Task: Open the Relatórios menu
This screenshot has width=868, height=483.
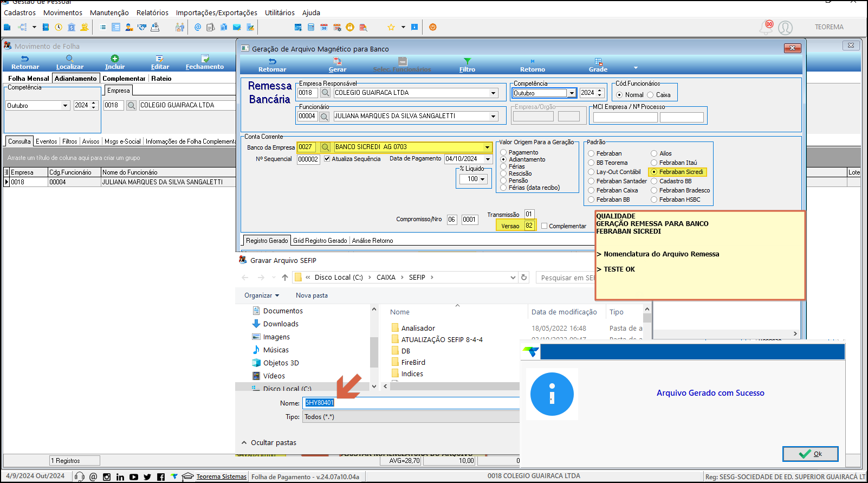Action: pyautogui.click(x=152, y=12)
